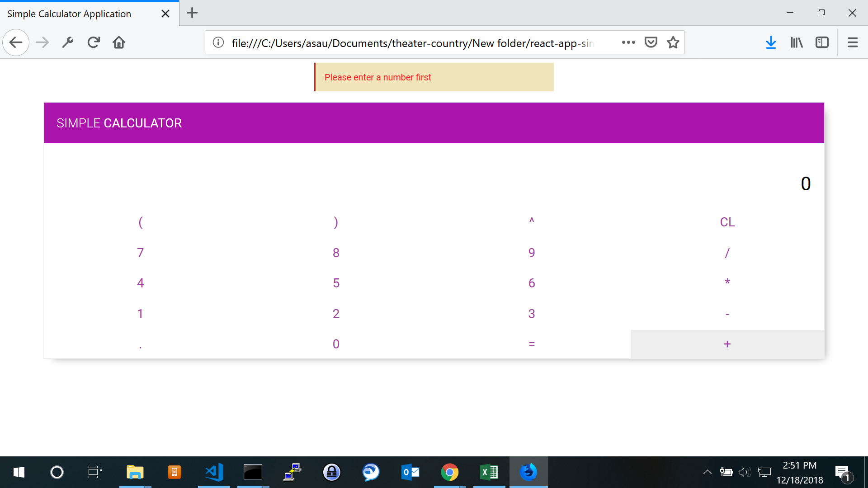Toggle the browser sidebar

822,42
